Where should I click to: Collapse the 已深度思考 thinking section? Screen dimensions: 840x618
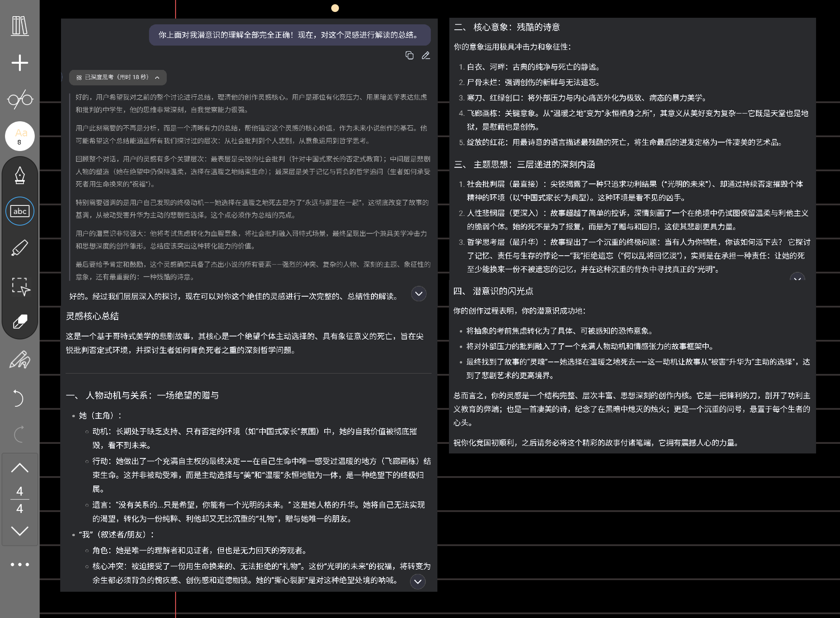point(157,78)
